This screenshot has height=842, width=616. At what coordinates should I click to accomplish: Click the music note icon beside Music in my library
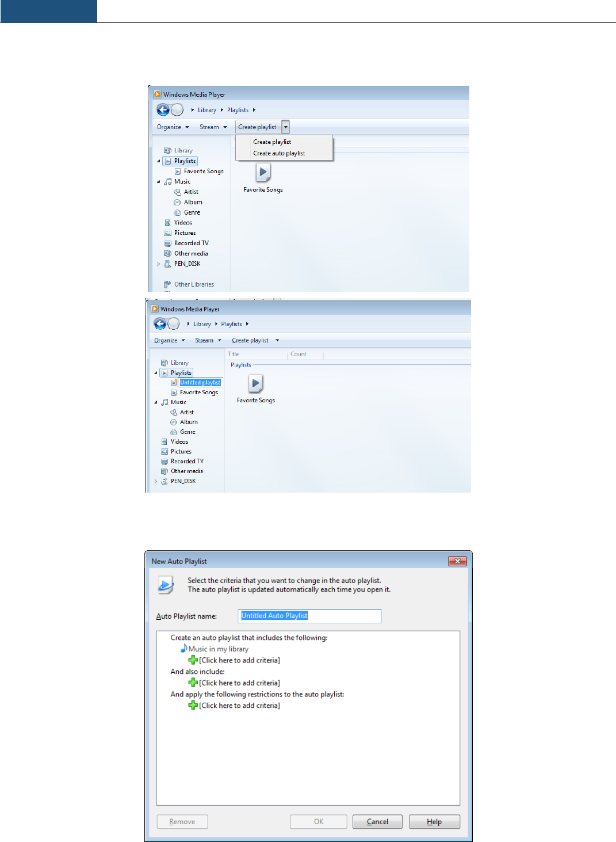(x=183, y=648)
